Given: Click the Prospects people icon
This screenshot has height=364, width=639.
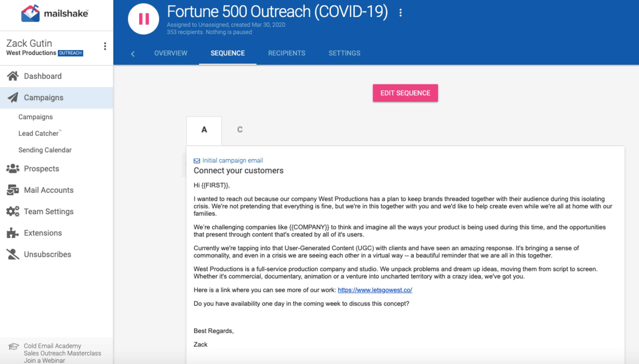Looking at the screenshot, I should [13, 169].
